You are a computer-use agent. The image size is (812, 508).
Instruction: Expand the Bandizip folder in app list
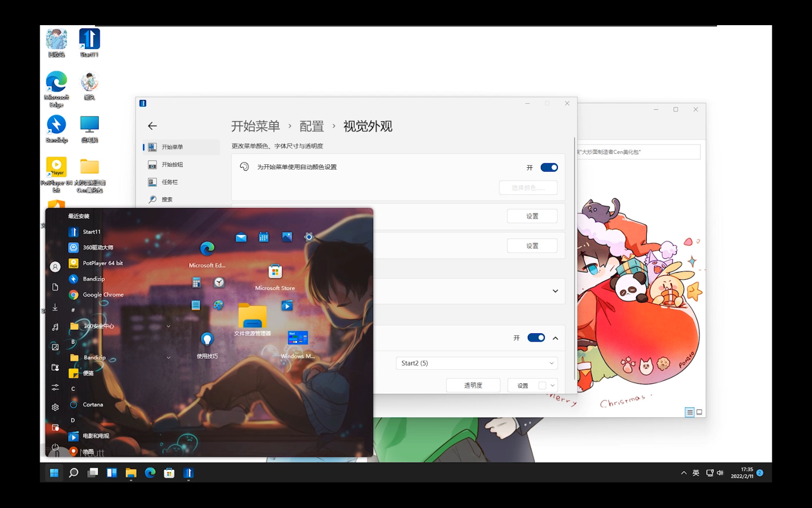pos(168,358)
